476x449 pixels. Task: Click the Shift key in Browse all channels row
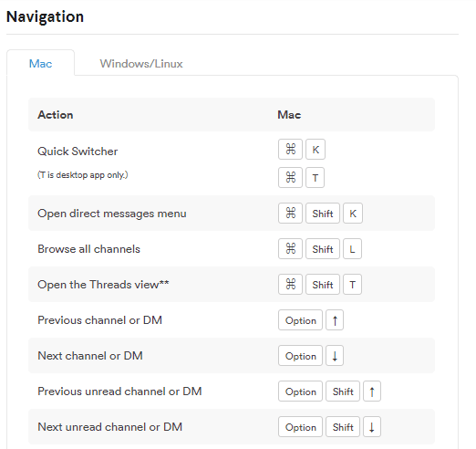(323, 249)
